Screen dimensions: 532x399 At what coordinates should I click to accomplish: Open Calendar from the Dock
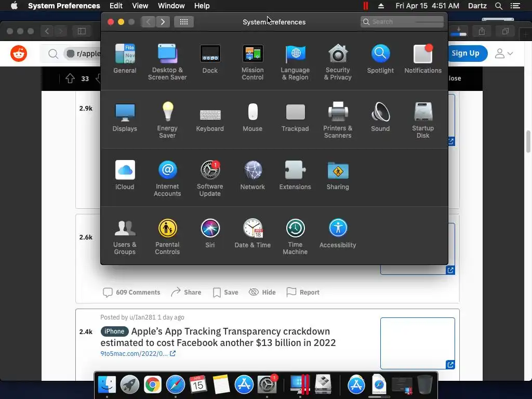coord(198,384)
